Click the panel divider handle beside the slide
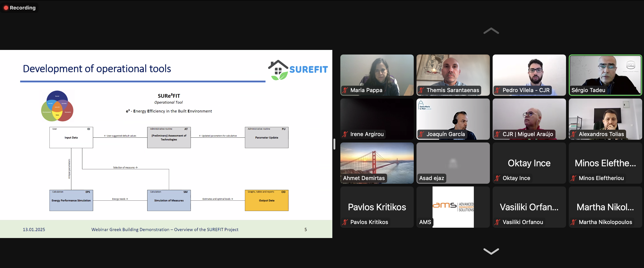This screenshot has width=644, height=268. [334, 144]
